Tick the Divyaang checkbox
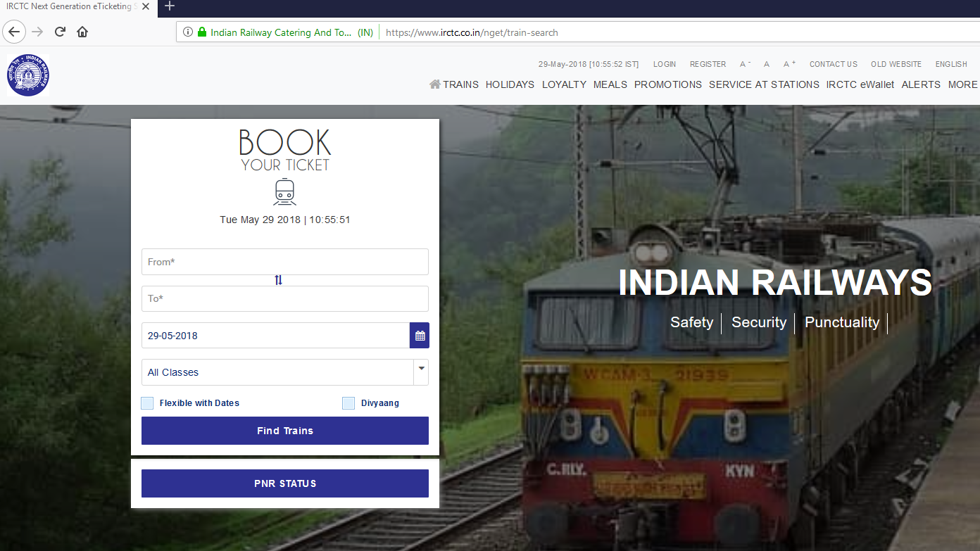 tap(348, 403)
